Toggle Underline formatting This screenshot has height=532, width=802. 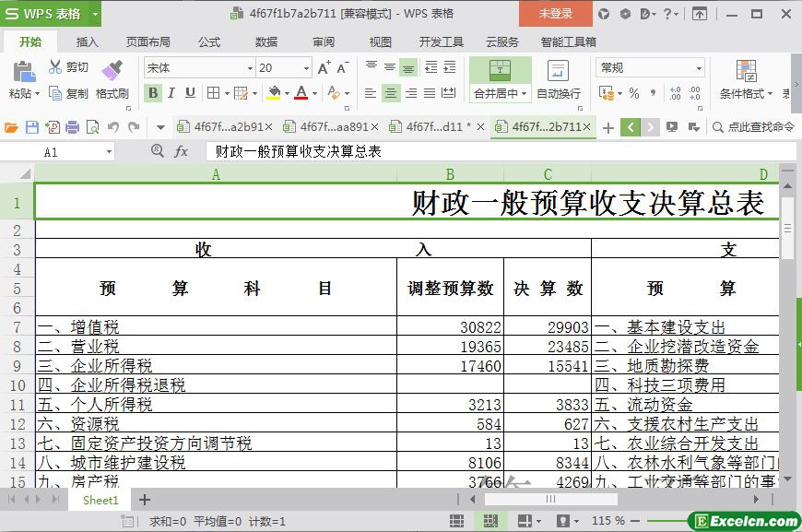(x=190, y=93)
